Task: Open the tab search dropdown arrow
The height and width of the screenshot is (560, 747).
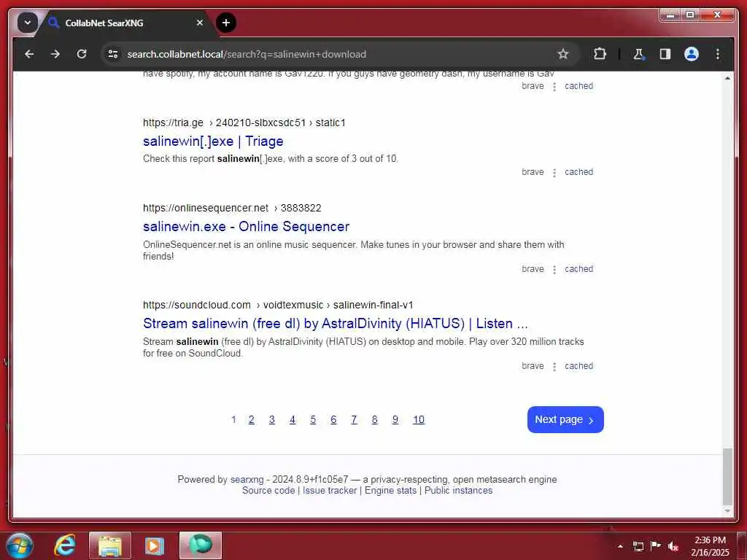Action: pos(28,23)
